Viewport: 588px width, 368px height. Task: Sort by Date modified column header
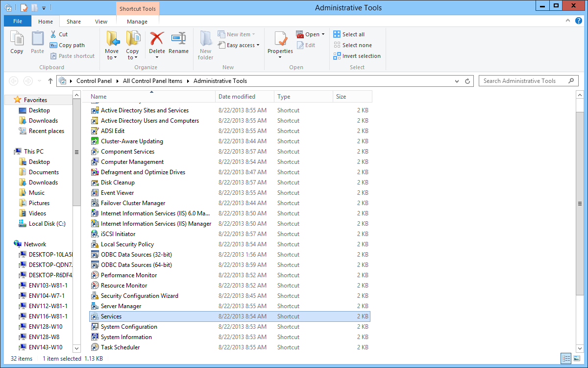[x=245, y=97]
